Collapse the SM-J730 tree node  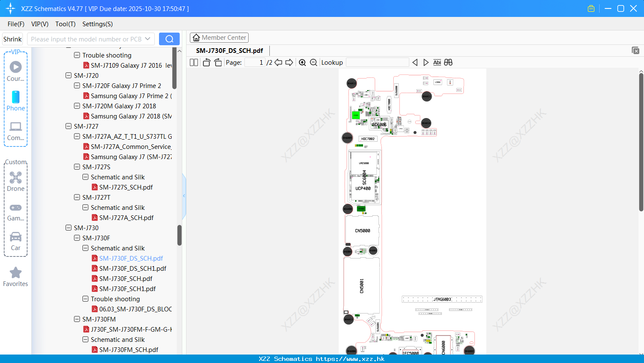69,228
